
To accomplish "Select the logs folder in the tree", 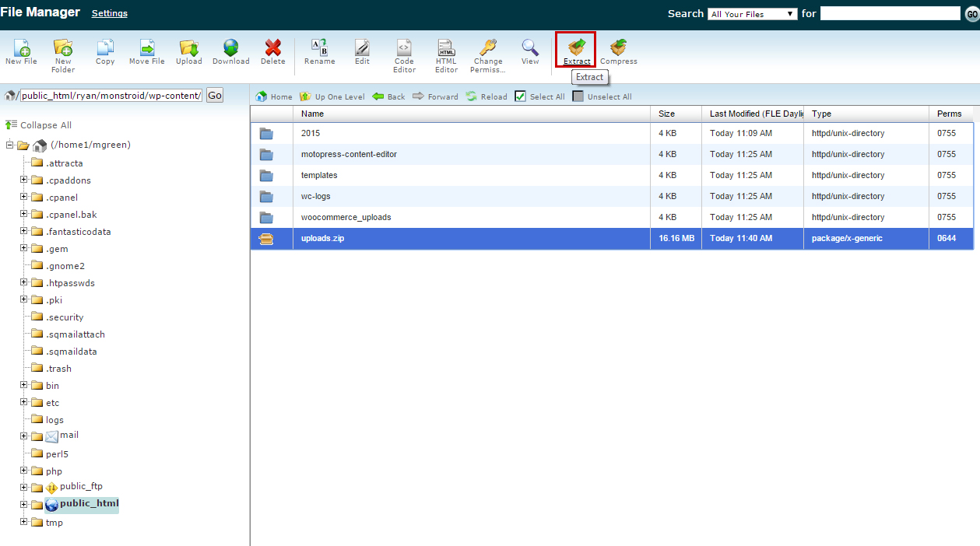I will tap(54, 420).
